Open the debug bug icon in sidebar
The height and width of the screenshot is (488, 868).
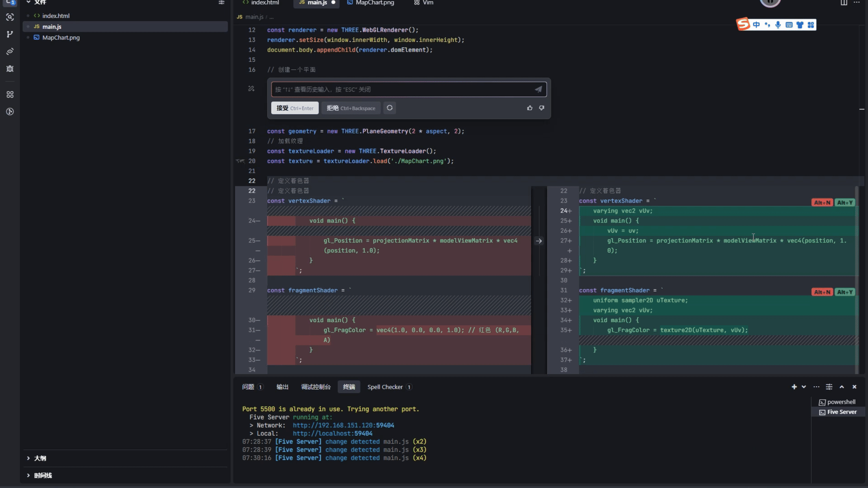10,69
